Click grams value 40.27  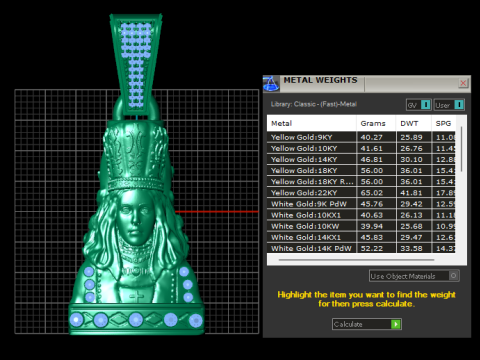tap(371, 137)
